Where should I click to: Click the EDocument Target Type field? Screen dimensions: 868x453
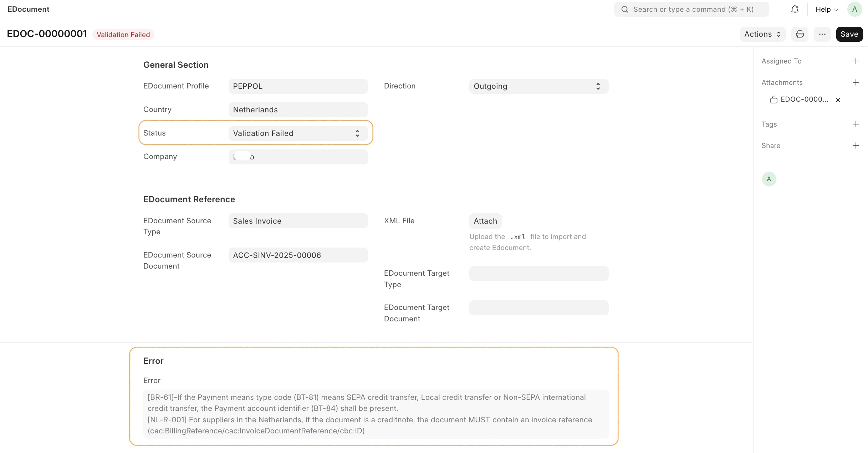(538, 274)
